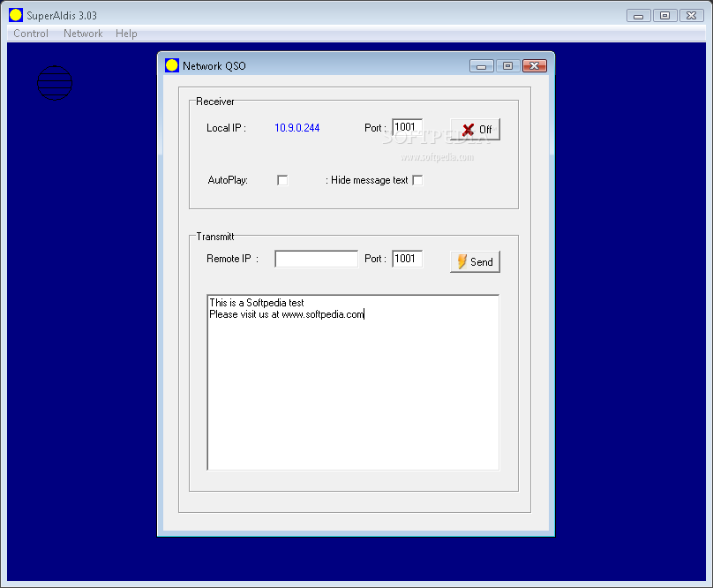Screen dimensions: 713x588
Task: Click the SuperAldis yellow application icon
Action: (16, 15)
